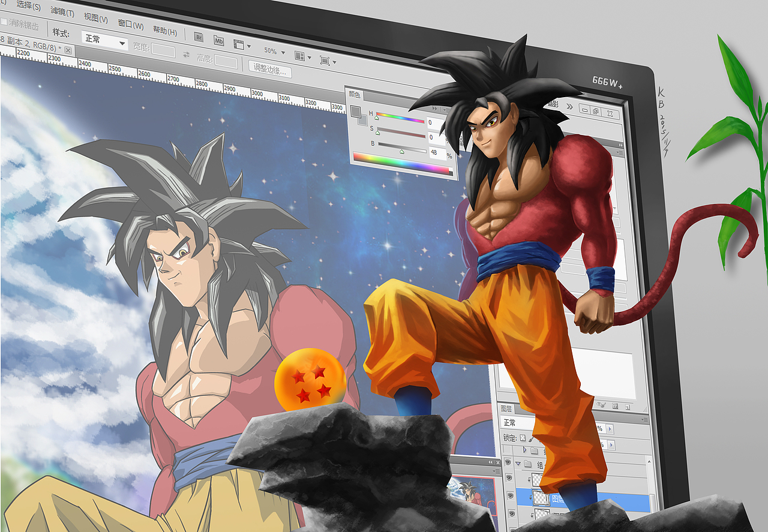Select the 颜色 panel tab

point(355,94)
